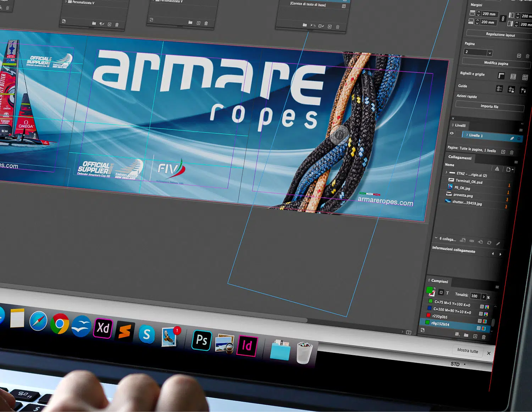Open the Collegamenti panel tab

coord(460,158)
